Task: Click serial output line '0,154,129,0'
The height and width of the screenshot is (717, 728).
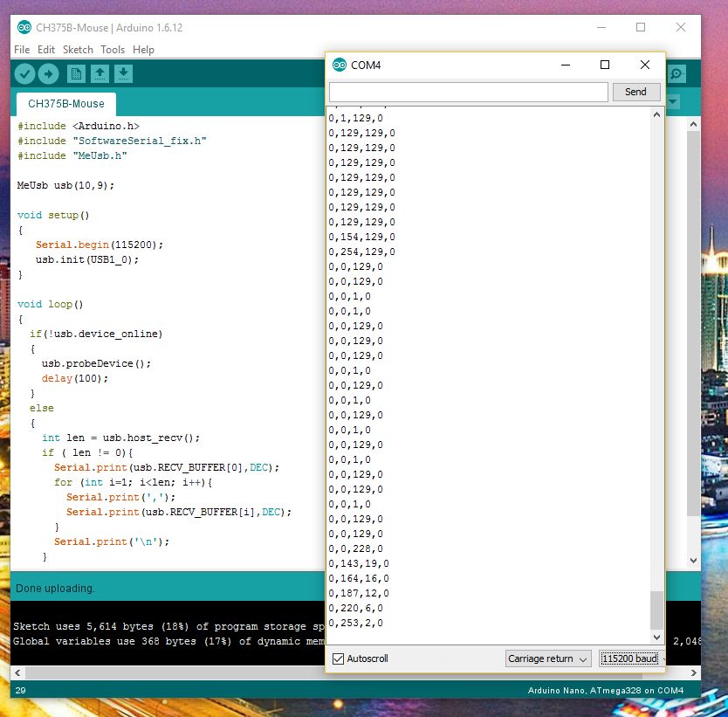Action: pyautogui.click(x=361, y=237)
